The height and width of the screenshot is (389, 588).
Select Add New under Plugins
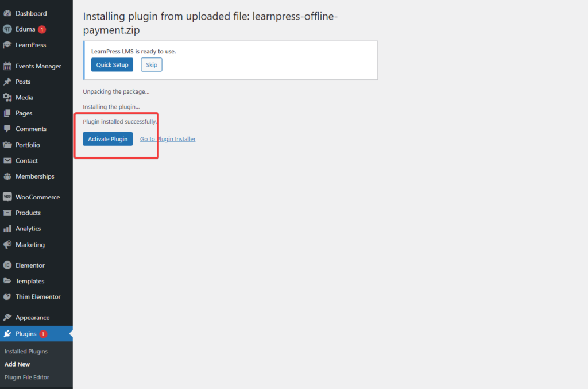(x=17, y=364)
